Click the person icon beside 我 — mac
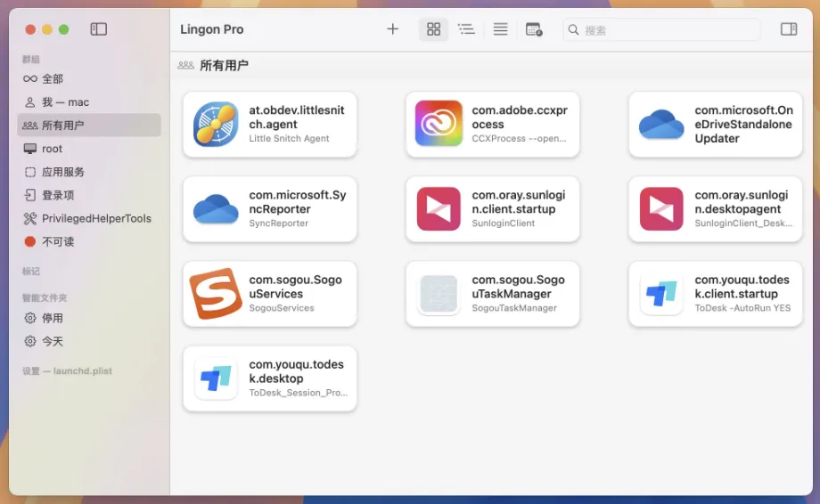Viewport: 820px width, 504px height. pyautogui.click(x=29, y=102)
